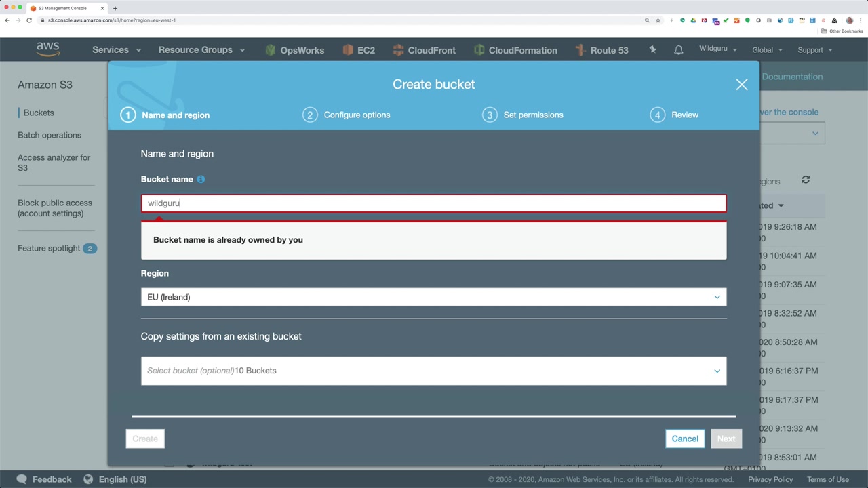The height and width of the screenshot is (488, 868).
Task: Open Block public access account settings
Action: coord(55,208)
